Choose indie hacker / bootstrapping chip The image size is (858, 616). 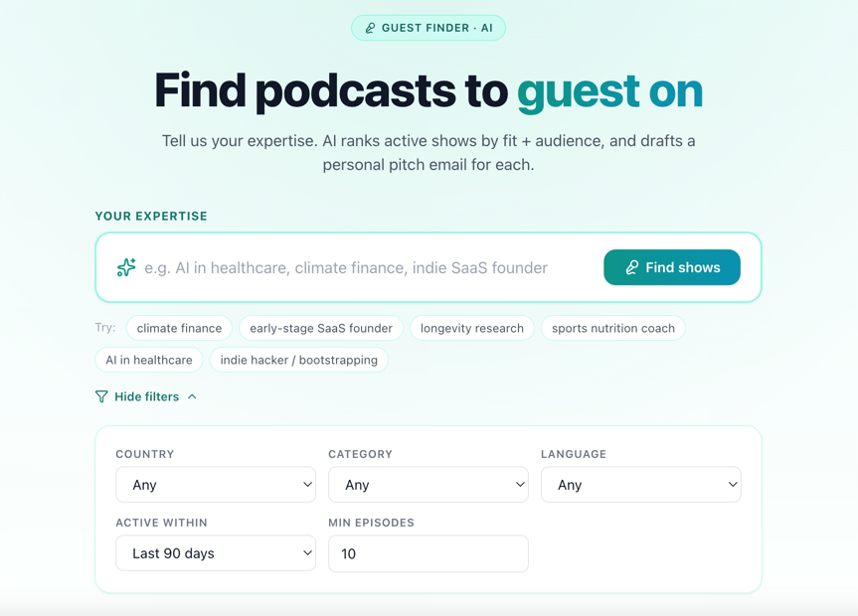click(x=298, y=360)
